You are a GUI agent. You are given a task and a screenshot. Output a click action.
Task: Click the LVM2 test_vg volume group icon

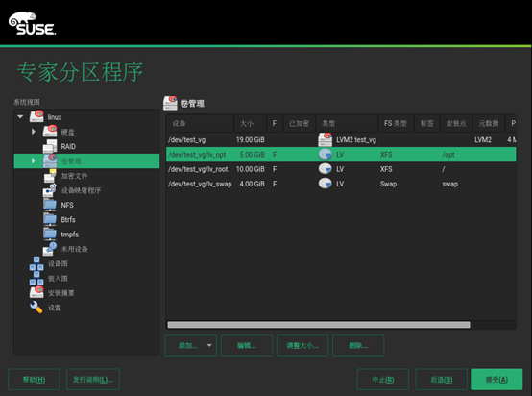coord(325,139)
